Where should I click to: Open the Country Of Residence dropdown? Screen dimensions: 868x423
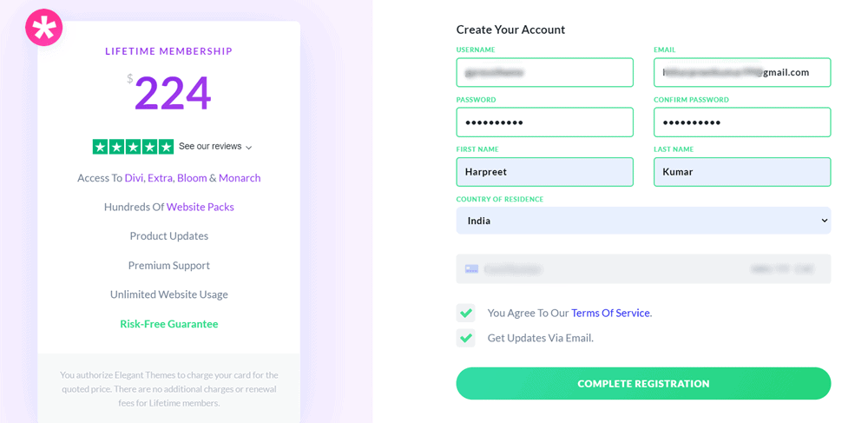(x=643, y=221)
